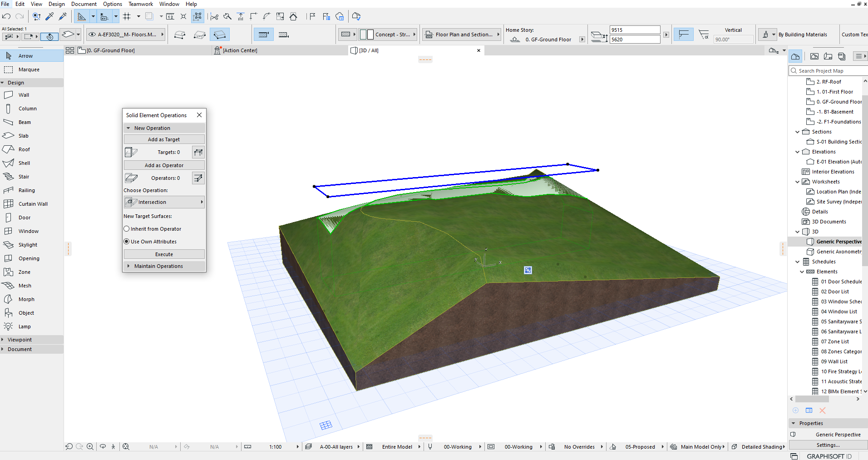
Task: Activate the Skylight tool
Action: coord(28,245)
